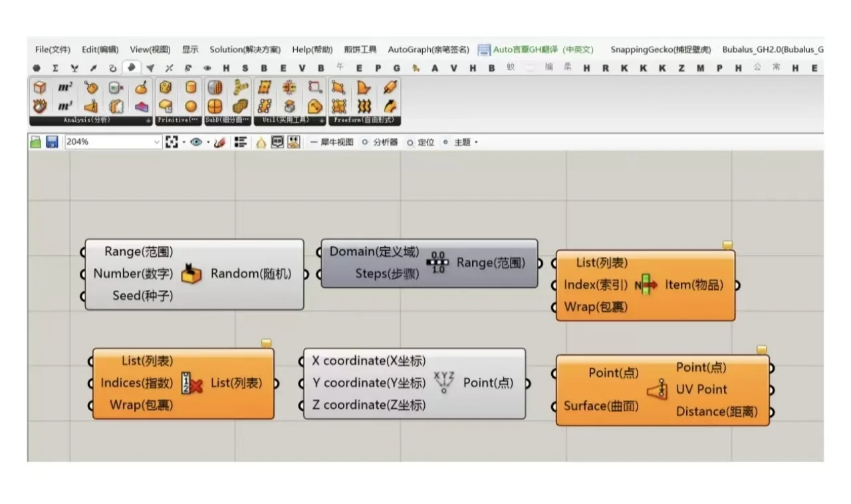851x504 pixels.
Task: Switch to the Z component tab
Action: tap(681, 68)
